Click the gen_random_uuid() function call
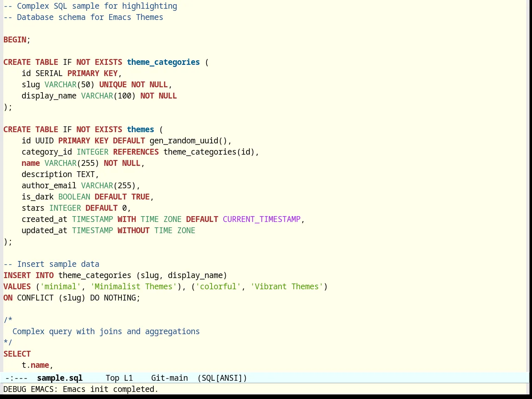Viewport: 532px width, 399px height. pos(188,140)
